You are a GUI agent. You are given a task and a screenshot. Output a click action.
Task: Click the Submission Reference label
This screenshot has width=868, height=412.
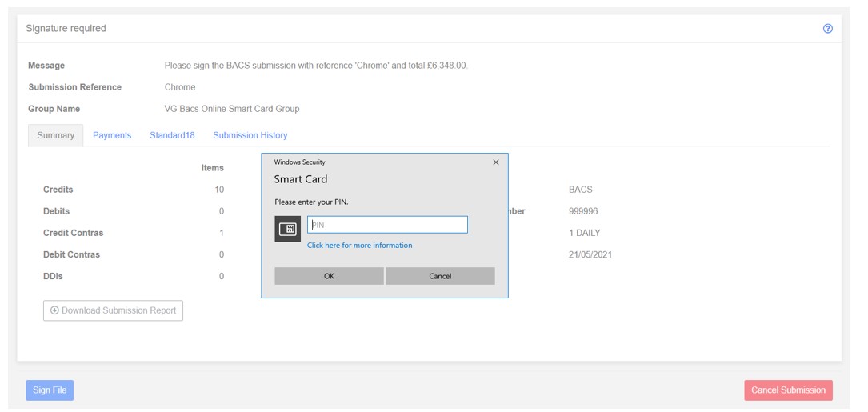click(74, 87)
